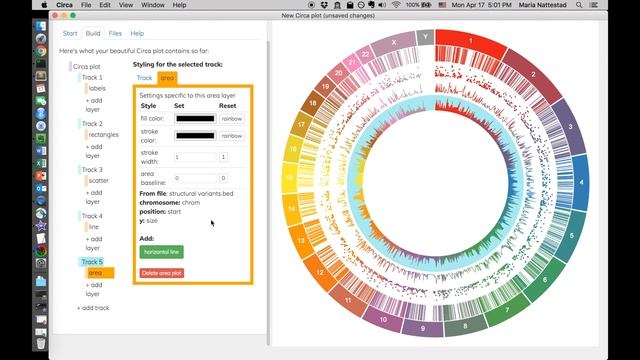Open Spotlight search magnifier

click(579, 5)
